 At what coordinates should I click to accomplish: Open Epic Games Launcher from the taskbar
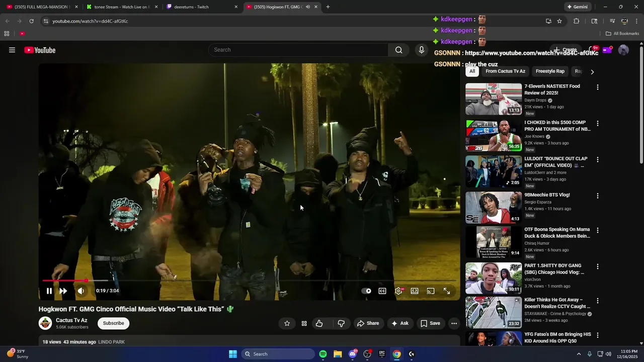click(382, 354)
